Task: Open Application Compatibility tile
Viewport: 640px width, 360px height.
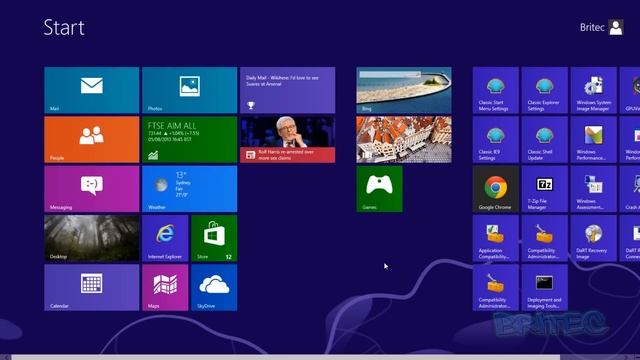Action: point(496,238)
